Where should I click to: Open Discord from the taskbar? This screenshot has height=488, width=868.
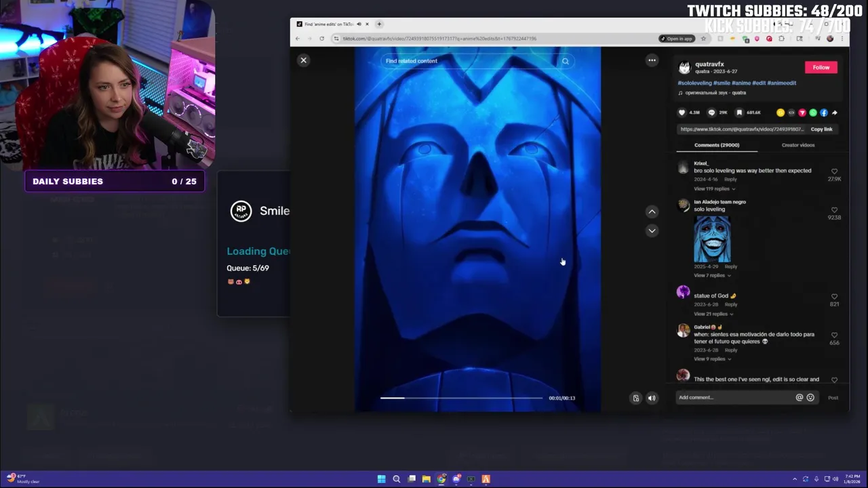(456, 479)
